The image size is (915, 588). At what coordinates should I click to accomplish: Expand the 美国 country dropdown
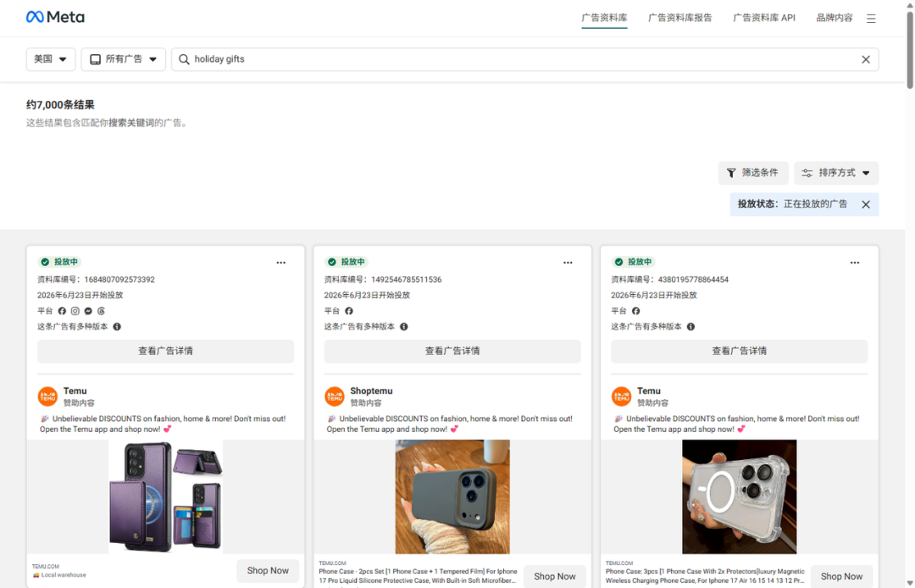tap(51, 59)
